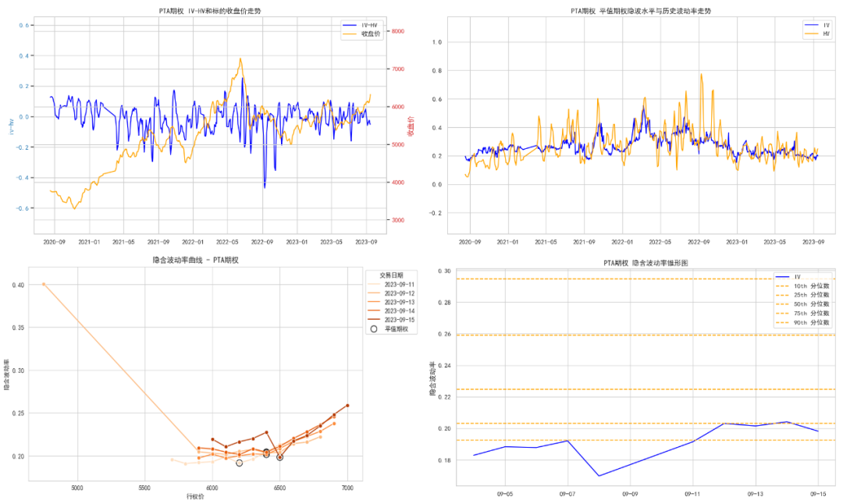
Task: Click the '行权价' x-axis label
Action: pos(196,496)
